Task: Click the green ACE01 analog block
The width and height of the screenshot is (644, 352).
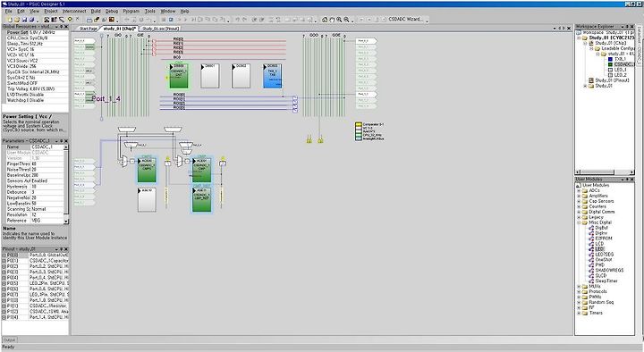Action: coord(201,171)
